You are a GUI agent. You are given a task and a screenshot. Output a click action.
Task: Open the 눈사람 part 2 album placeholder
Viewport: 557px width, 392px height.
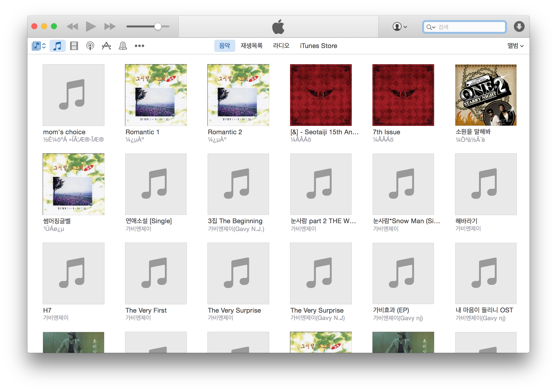(321, 184)
